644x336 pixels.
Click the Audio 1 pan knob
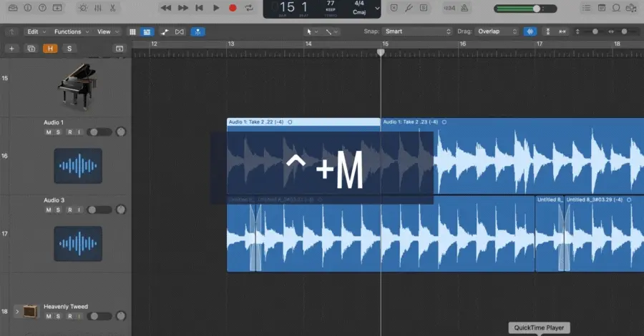point(121,132)
